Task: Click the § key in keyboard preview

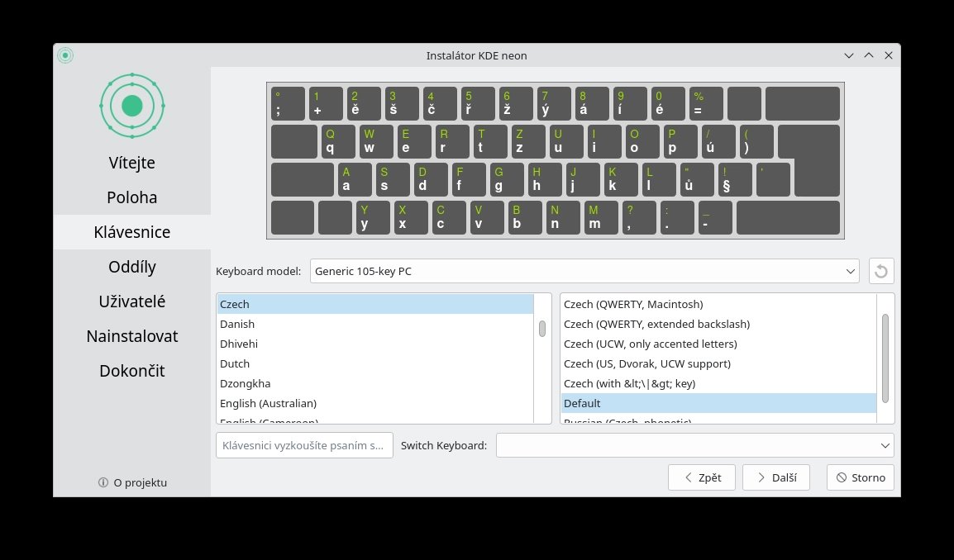Action: click(735, 179)
